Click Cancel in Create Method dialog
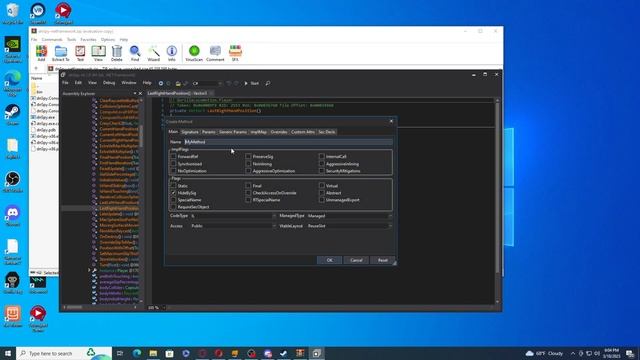The image size is (640, 360). (x=356, y=260)
